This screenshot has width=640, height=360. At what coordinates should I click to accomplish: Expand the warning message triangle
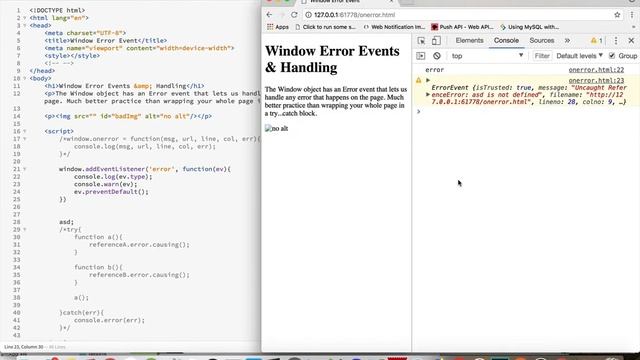tap(428, 80)
